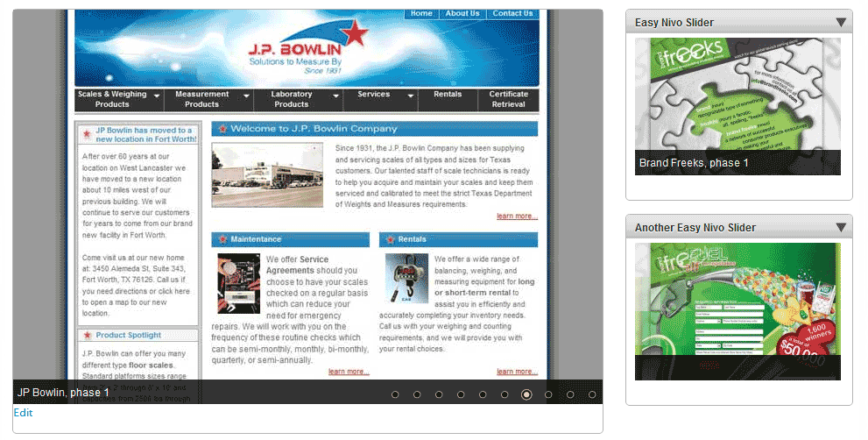
Task: Click the Another Easy Nivo Slider title
Action: tap(695, 228)
